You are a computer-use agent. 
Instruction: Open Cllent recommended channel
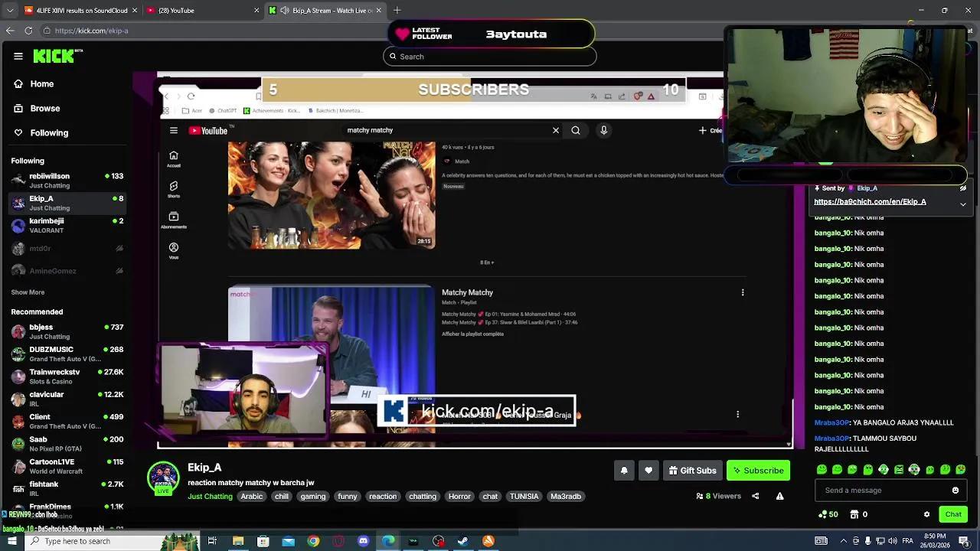point(67,422)
